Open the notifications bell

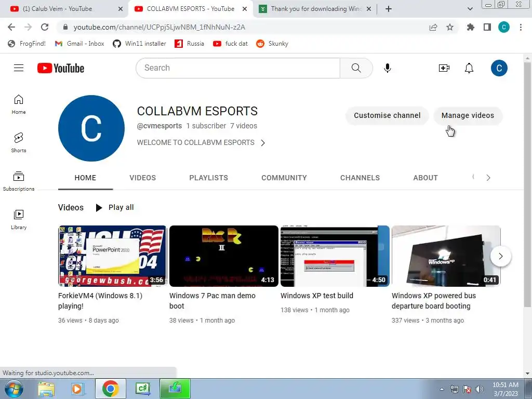point(469,68)
